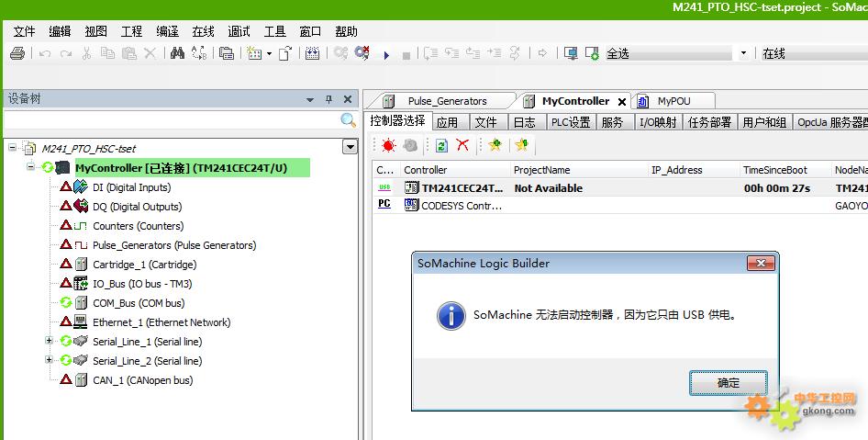Open the 在线 menu in the menu bar
This screenshot has height=440, width=868.
[x=203, y=31]
